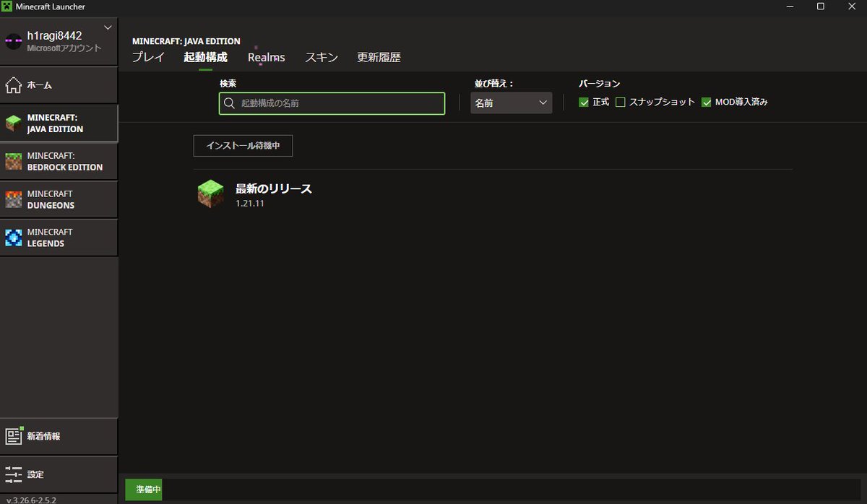Image resolution: width=867 pixels, height=504 pixels.
Task: Enable the スナップショット snapshots checkbox
Action: pyautogui.click(x=620, y=103)
